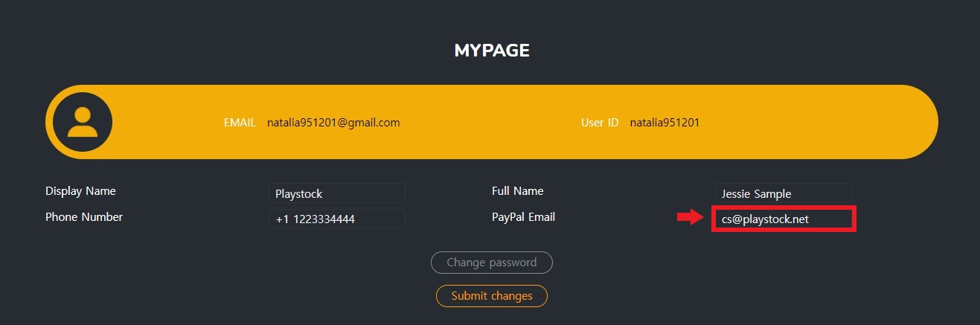Click the red highlight box around PayPal email
Screen dimensions: 980x325
tap(784, 219)
